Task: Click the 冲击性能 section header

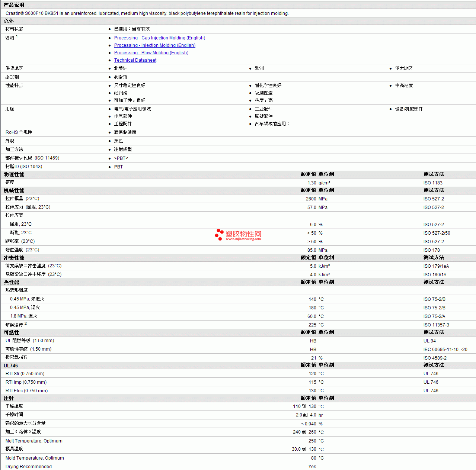Action: click(x=14, y=258)
